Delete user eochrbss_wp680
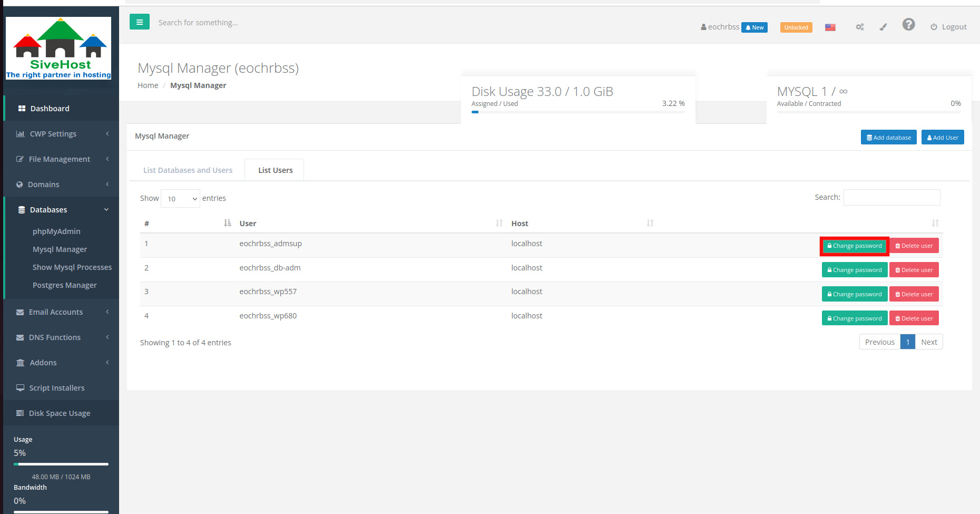 click(x=914, y=318)
